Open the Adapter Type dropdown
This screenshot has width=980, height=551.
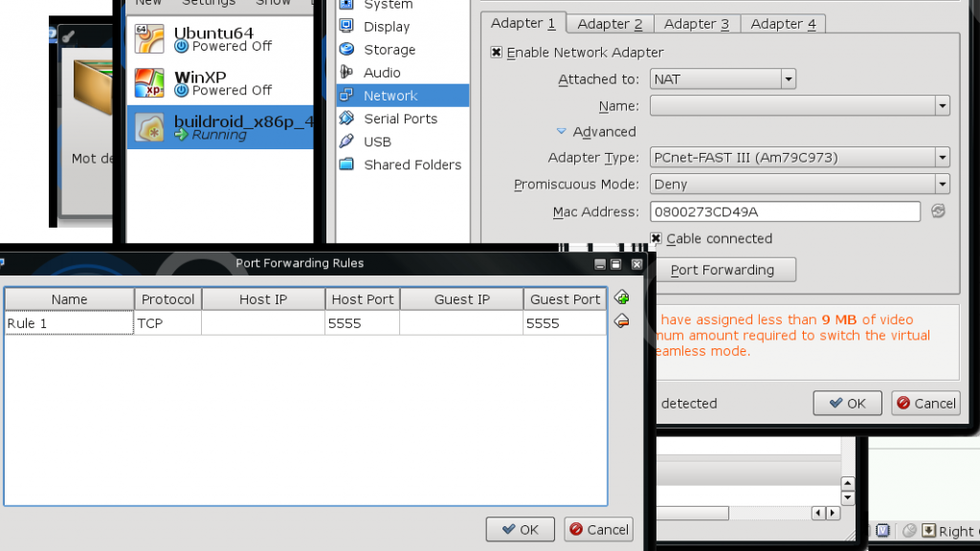(800, 158)
